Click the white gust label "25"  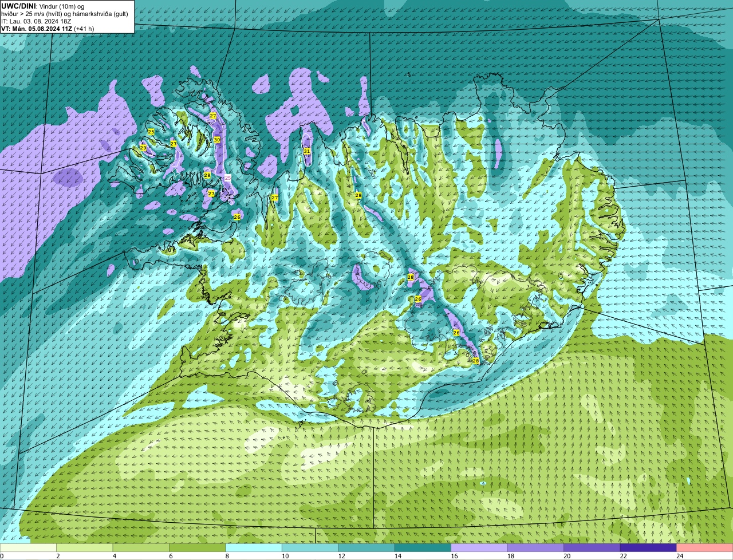coord(228,178)
